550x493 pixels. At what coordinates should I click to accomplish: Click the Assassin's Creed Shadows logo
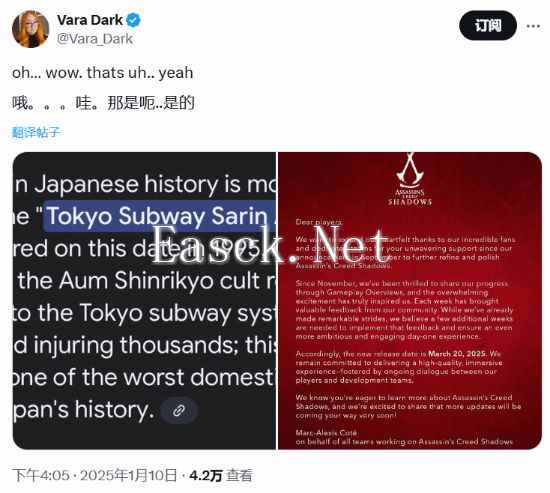(x=410, y=179)
